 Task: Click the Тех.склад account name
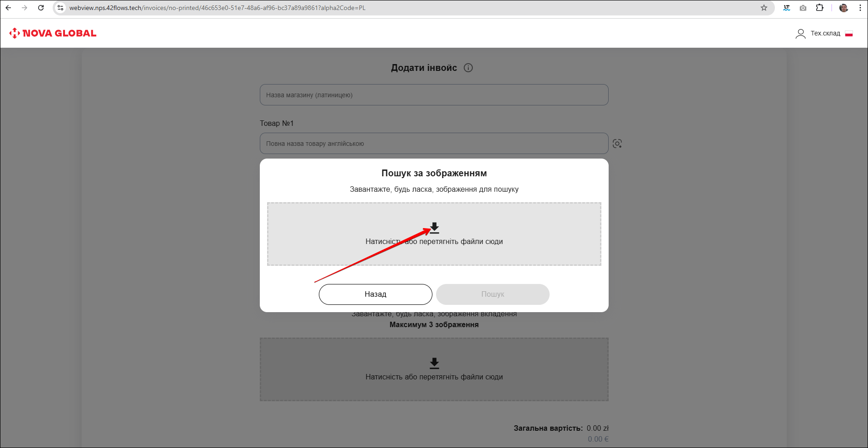825,34
